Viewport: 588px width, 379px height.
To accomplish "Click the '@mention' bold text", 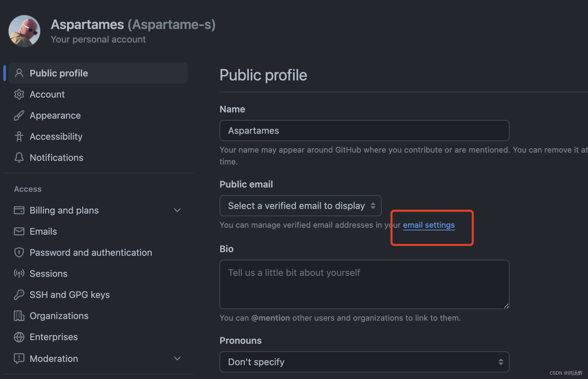I will coord(271,318).
